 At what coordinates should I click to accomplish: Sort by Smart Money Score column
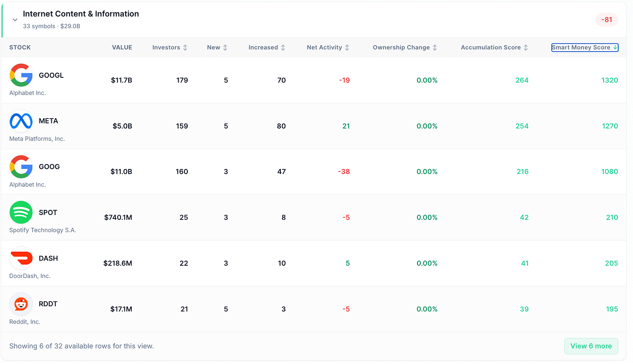pyautogui.click(x=585, y=48)
